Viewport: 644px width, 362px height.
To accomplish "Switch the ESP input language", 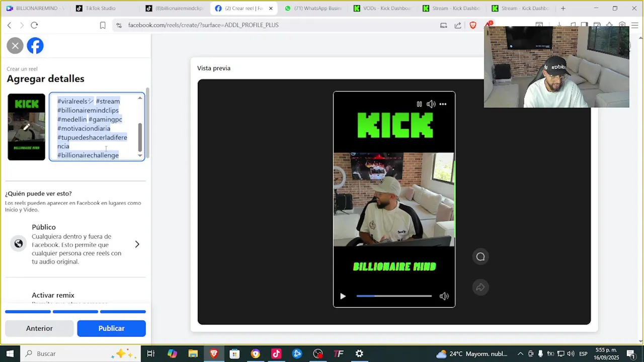I will (x=583, y=353).
